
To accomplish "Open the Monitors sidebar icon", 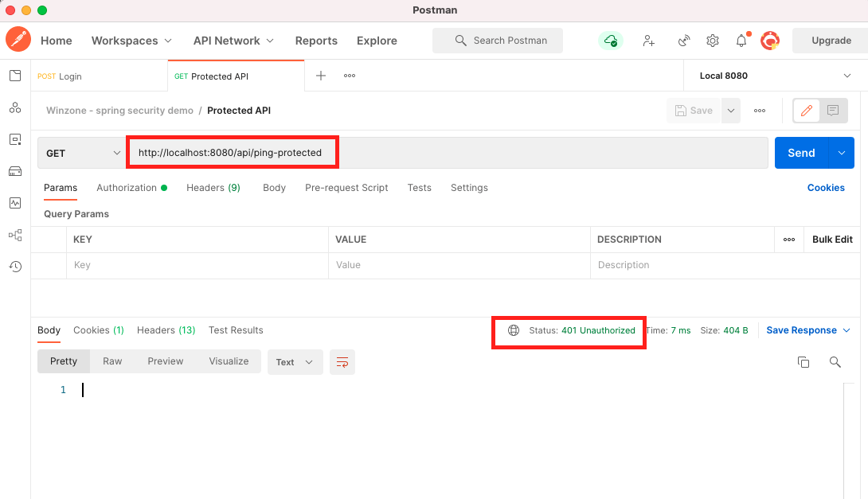I will pyautogui.click(x=15, y=203).
